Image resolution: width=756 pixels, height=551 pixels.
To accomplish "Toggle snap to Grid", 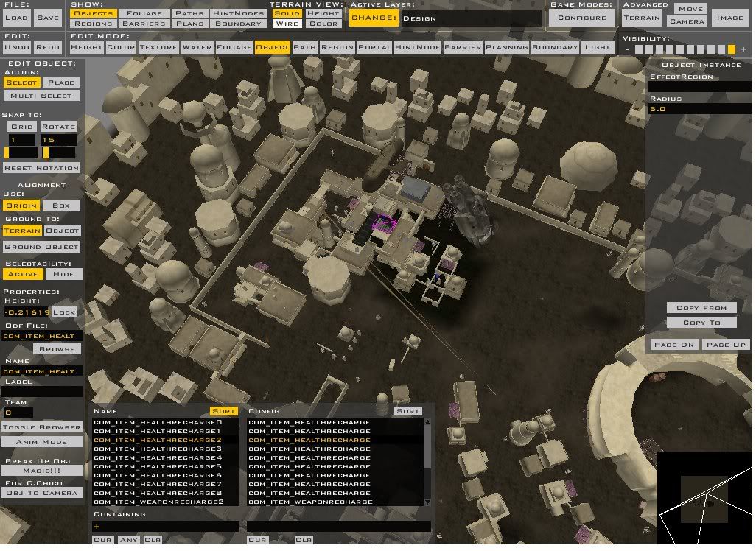I will [22, 126].
